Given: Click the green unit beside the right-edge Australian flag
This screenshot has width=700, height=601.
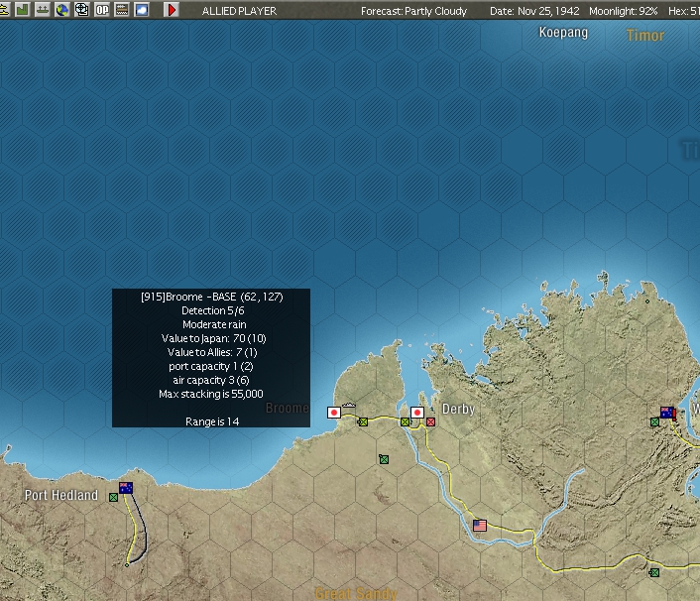Looking at the screenshot, I should [x=655, y=421].
